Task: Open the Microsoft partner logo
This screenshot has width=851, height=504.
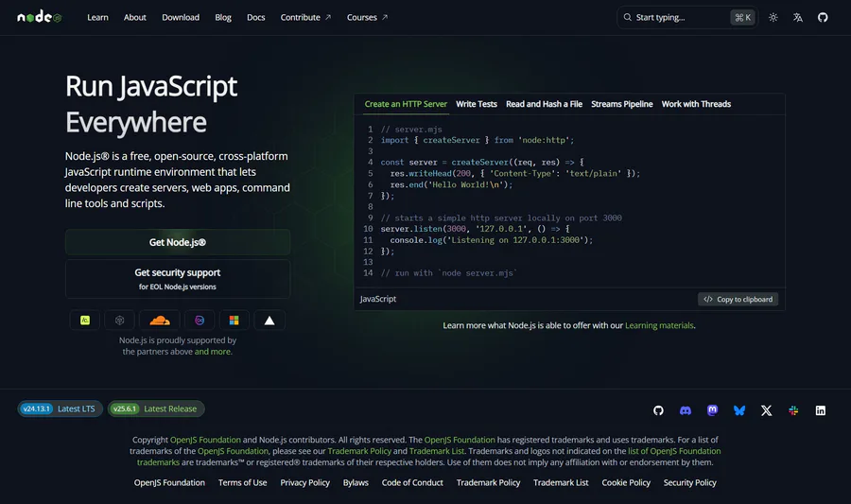Action: [234, 321]
